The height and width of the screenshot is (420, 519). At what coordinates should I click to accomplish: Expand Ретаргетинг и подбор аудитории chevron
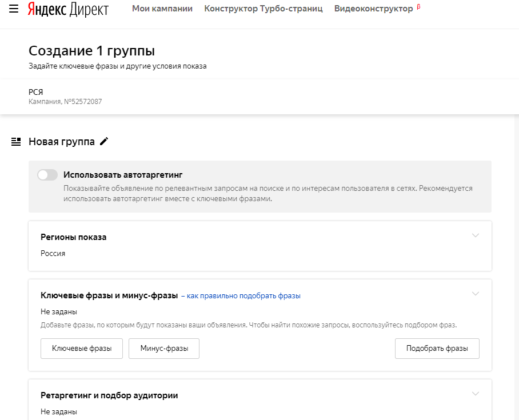(x=476, y=394)
